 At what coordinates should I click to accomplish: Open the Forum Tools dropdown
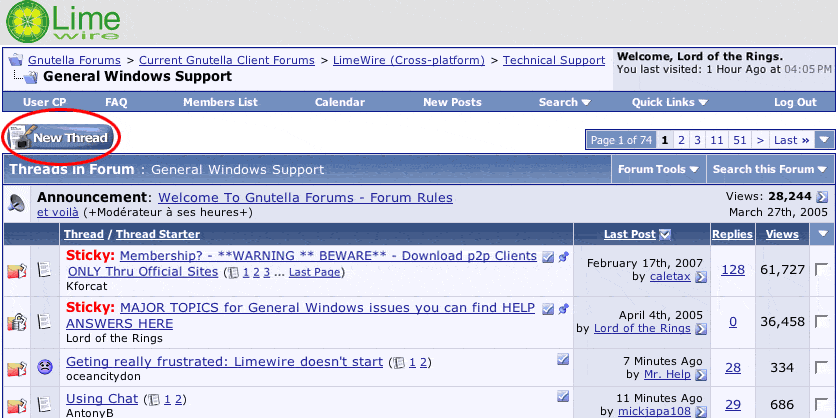click(x=657, y=169)
